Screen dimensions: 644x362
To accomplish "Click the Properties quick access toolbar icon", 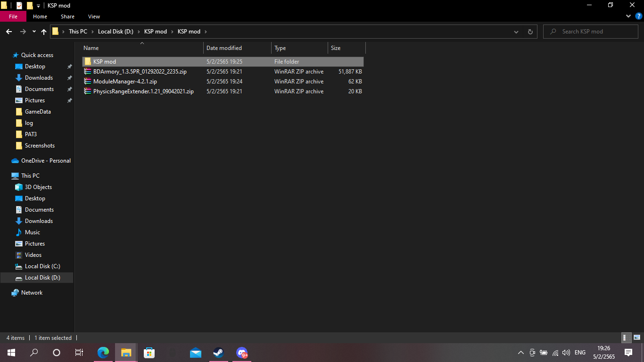I will coord(19,6).
